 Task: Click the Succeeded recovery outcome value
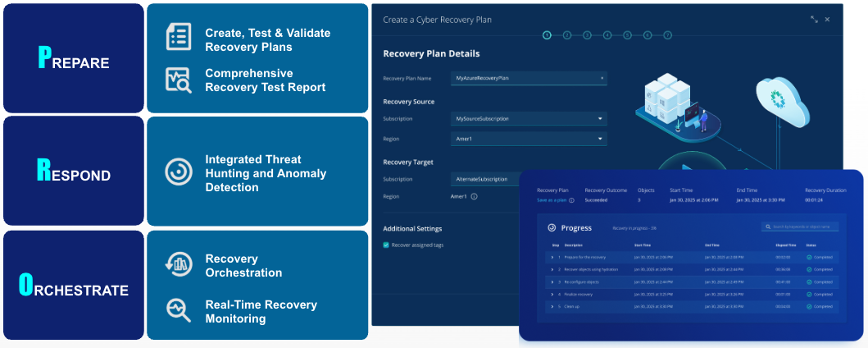pyautogui.click(x=596, y=200)
